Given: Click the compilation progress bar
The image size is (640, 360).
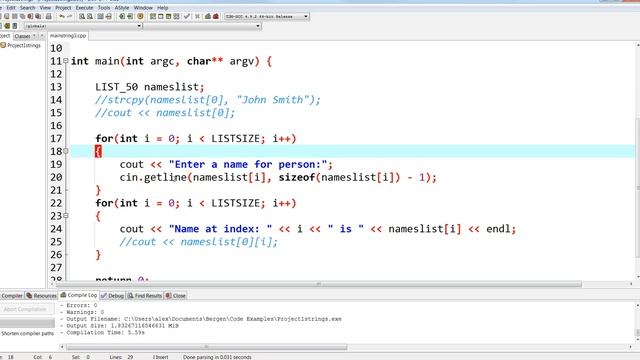Looking at the screenshot, I should (x=27, y=323).
